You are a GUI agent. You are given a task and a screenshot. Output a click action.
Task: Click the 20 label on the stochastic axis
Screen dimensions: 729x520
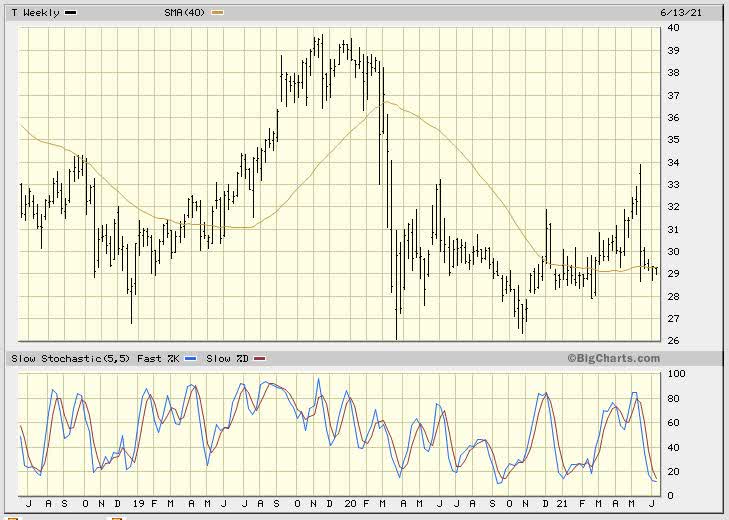[x=673, y=472]
